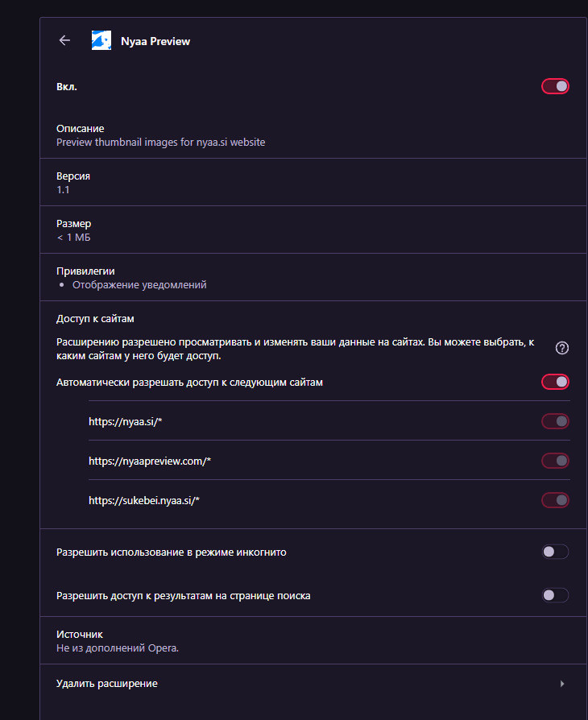Click the Nyaa Preview title text
Image resolution: width=588 pixels, height=720 pixels.
[155, 41]
